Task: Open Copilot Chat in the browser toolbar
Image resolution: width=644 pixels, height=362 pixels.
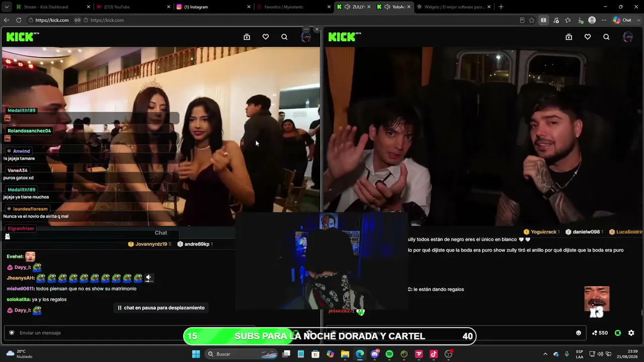Action: point(622,20)
